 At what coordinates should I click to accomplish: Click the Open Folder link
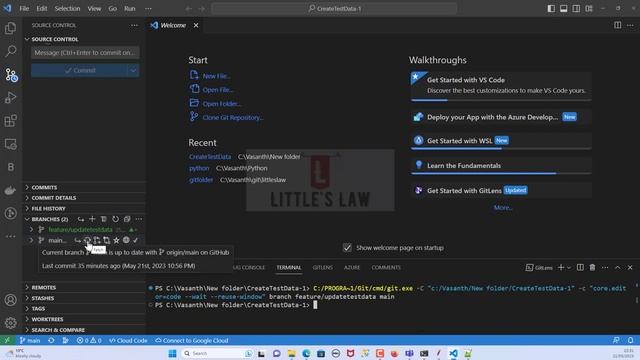click(x=222, y=104)
